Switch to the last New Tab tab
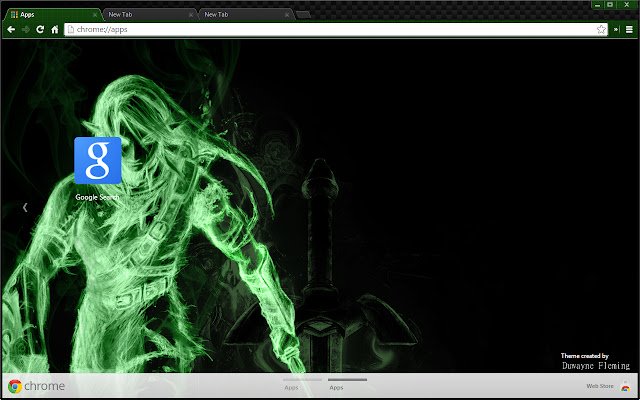 246,15
